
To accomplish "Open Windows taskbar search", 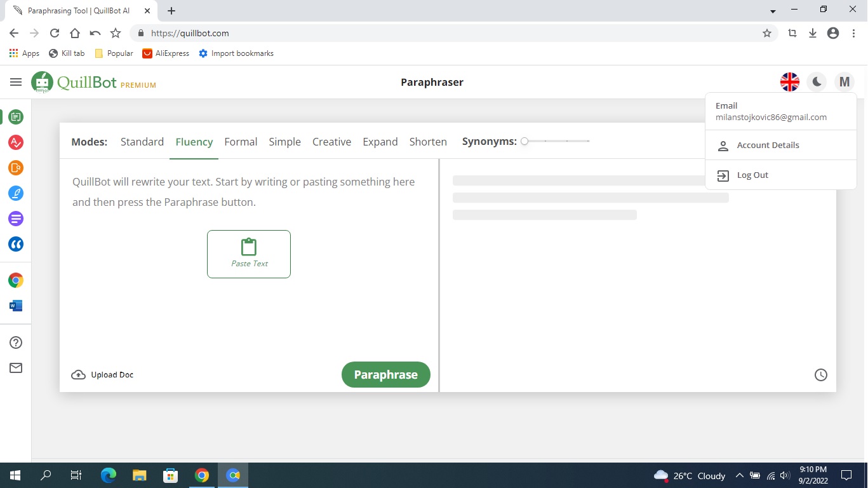I will (46, 475).
